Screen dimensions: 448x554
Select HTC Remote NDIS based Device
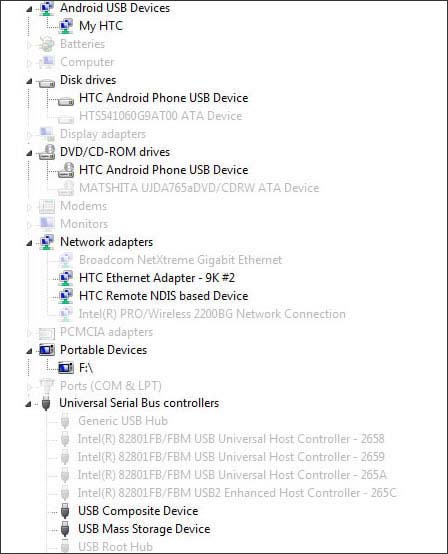(x=164, y=296)
